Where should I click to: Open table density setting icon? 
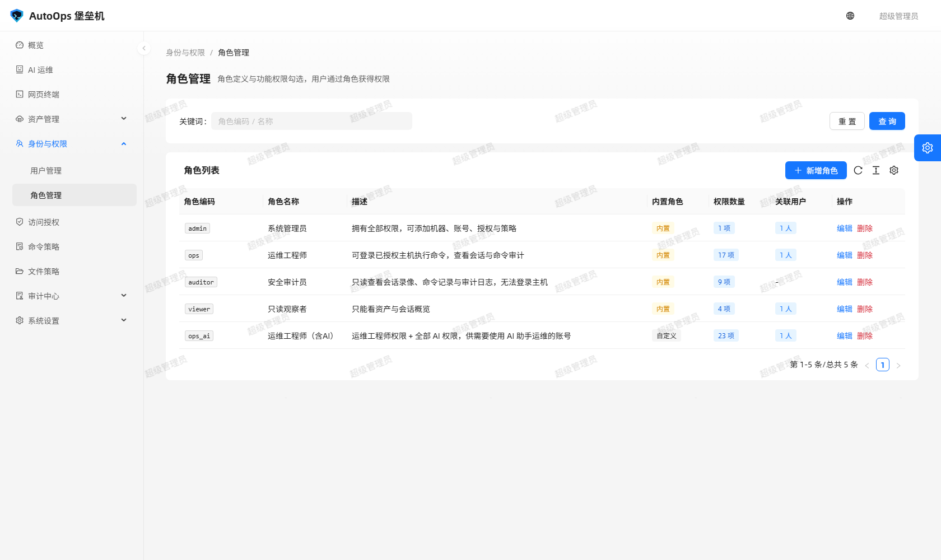click(876, 170)
